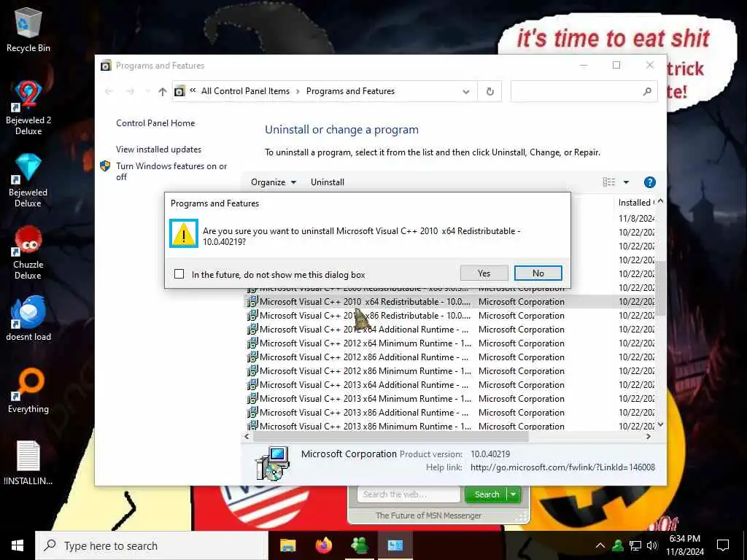The height and width of the screenshot is (560, 747).
Task: Go up one level with up arrow
Action: (163, 91)
